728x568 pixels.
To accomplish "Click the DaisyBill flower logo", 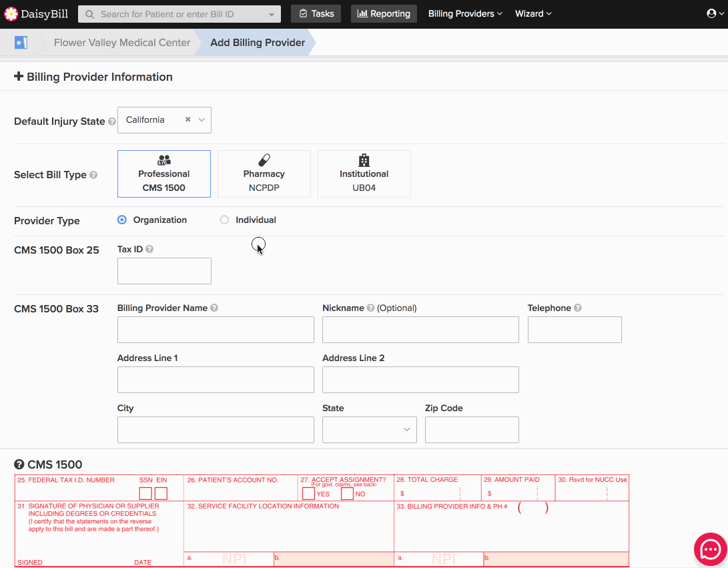I will coord(11,14).
